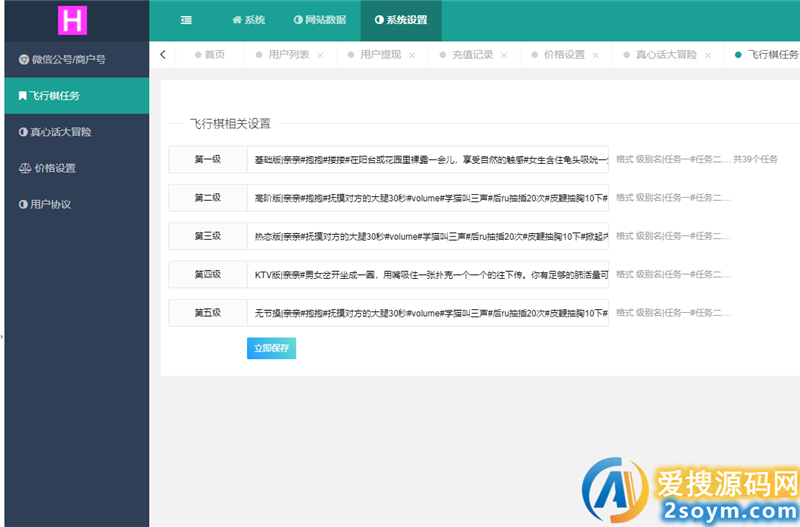This screenshot has width=800, height=527.
Task: Select the 系统设置 top menu
Action: tap(401, 20)
